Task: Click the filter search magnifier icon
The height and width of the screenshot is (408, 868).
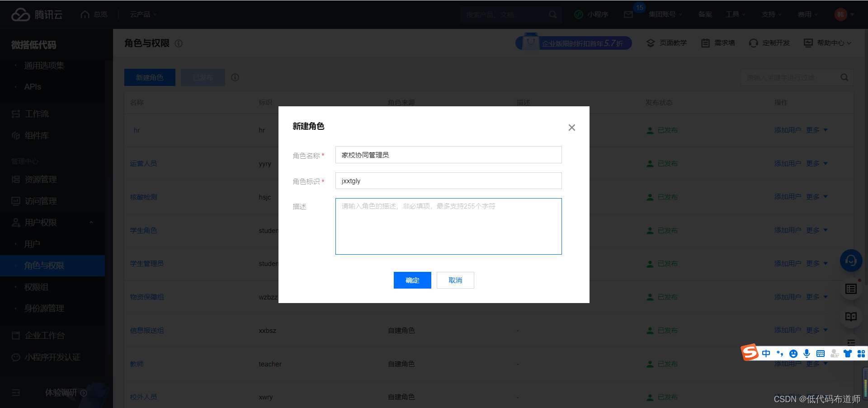Action: 844,77
